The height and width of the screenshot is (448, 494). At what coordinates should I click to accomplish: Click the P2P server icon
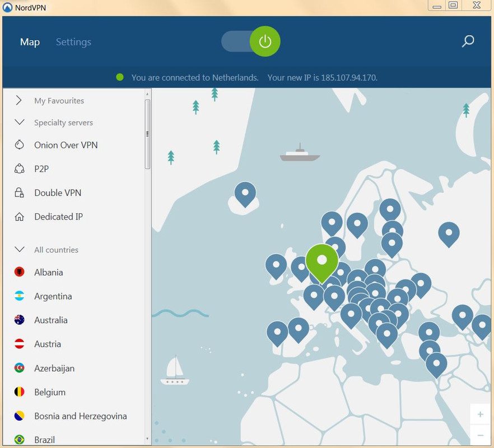pyautogui.click(x=19, y=169)
